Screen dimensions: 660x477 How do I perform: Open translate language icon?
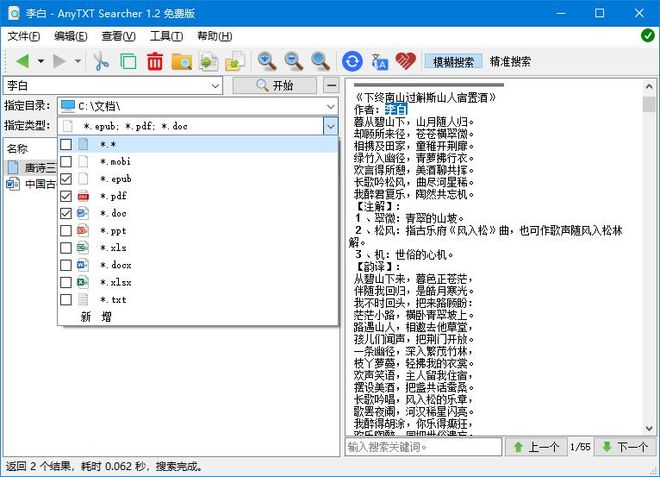(x=379, y=61)
